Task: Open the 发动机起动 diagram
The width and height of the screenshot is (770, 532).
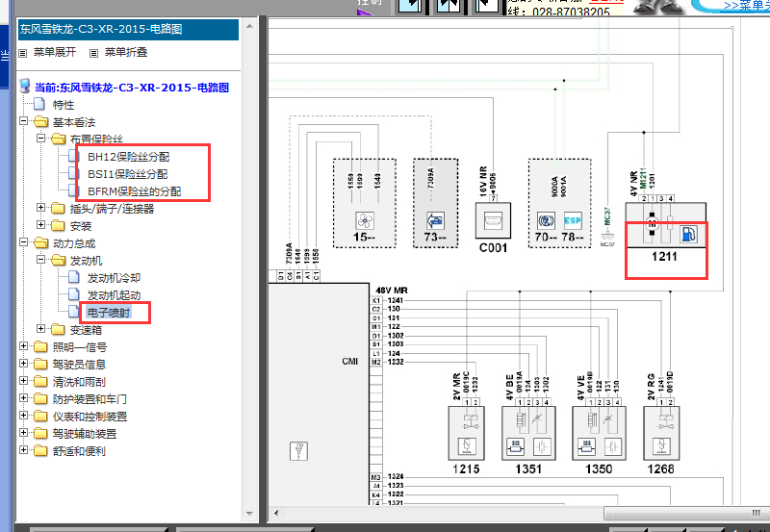Action: (114, 295)
